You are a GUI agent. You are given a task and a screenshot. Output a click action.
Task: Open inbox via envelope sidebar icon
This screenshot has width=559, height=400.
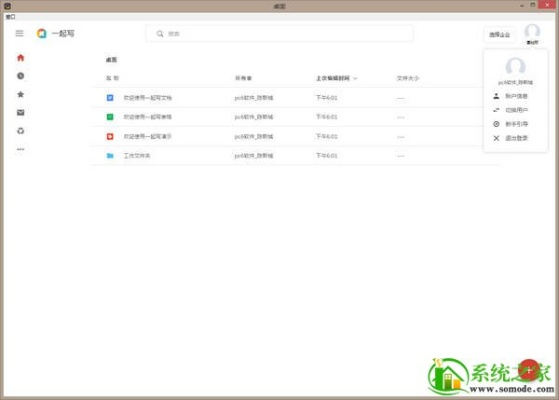click(21, 113)
